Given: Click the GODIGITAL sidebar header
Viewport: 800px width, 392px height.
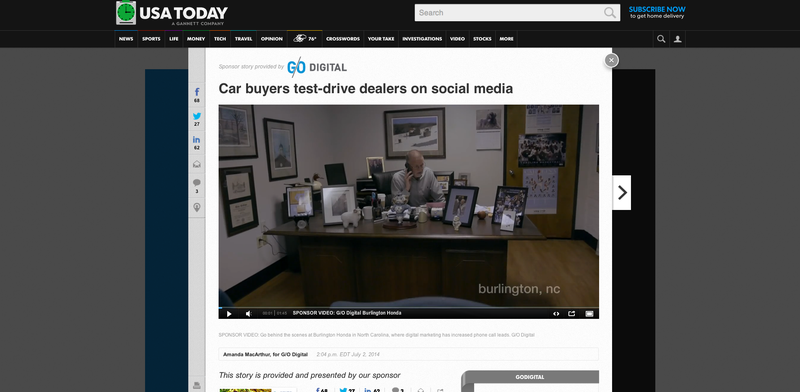Looking at the screenshot, I should 530,377.
